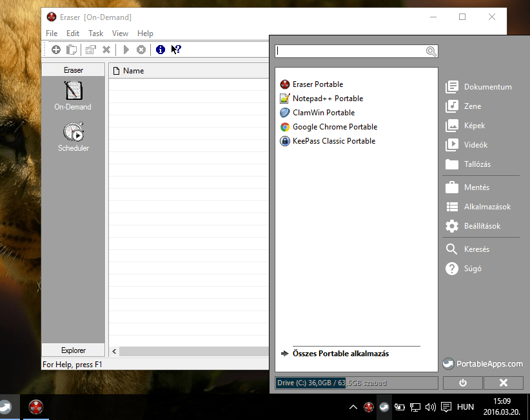Close PortableApps menu with the X button
The height and width of the screenshot is (420, 530).
tap(504, 383)
